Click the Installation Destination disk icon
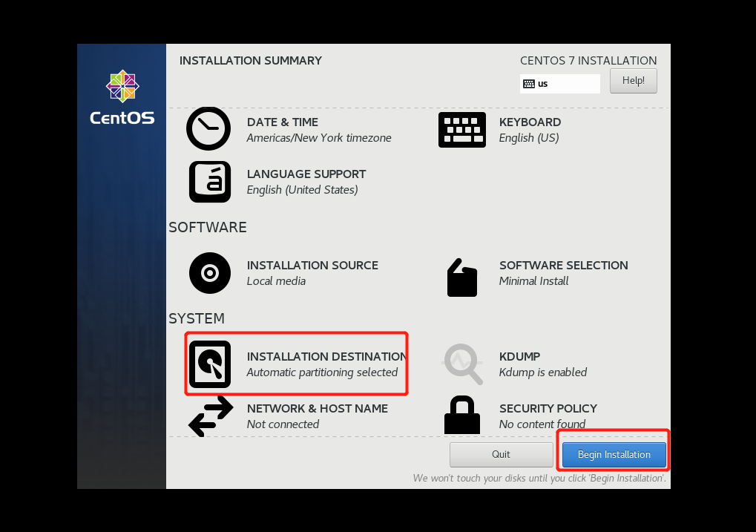The width and height of the screenshot is (756, 532). coord(210,364)
